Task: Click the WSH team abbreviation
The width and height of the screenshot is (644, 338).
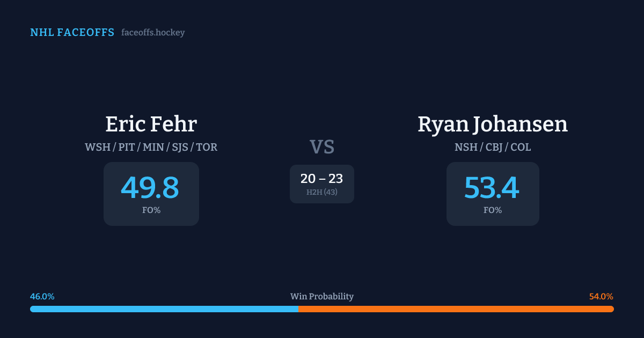Action: coord(97,147)
